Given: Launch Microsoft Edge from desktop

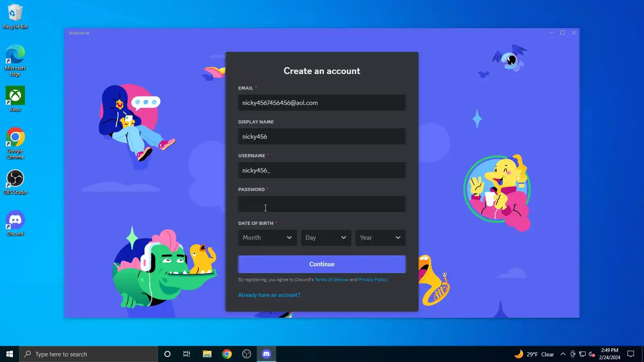Looking at the screenshot, I should point(15,60).
